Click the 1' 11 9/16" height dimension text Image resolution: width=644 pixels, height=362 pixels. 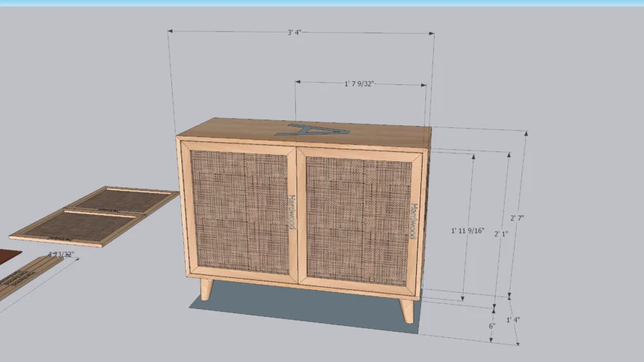coord(467,230)
